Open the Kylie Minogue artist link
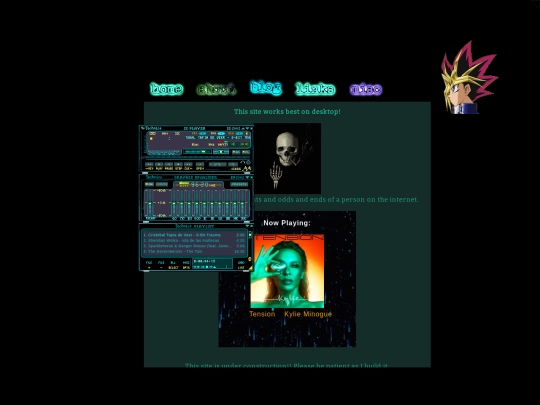Screen dimensions: 540x405 (308, 314)
